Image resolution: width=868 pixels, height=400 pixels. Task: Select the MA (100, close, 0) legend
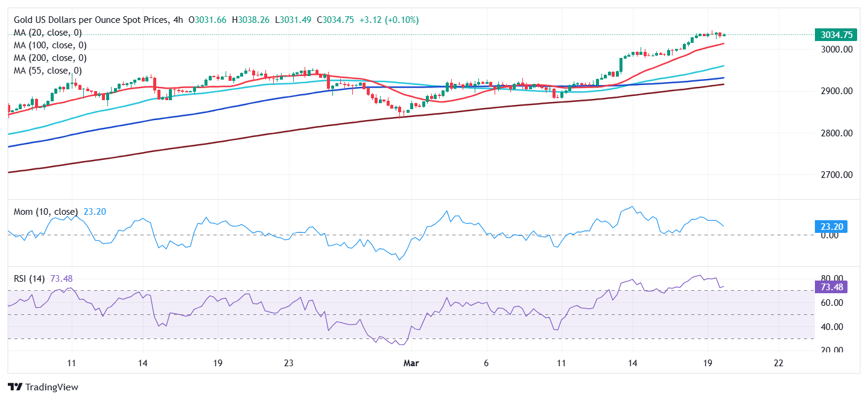pyautogui.click(x=50, y=45)
